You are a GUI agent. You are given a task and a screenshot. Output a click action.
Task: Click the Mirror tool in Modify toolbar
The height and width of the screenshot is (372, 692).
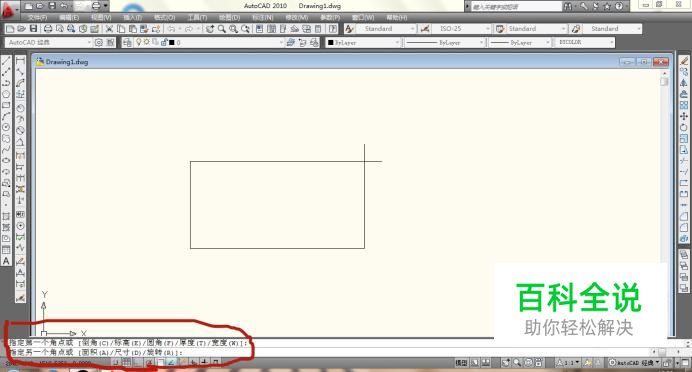[684, 83]
